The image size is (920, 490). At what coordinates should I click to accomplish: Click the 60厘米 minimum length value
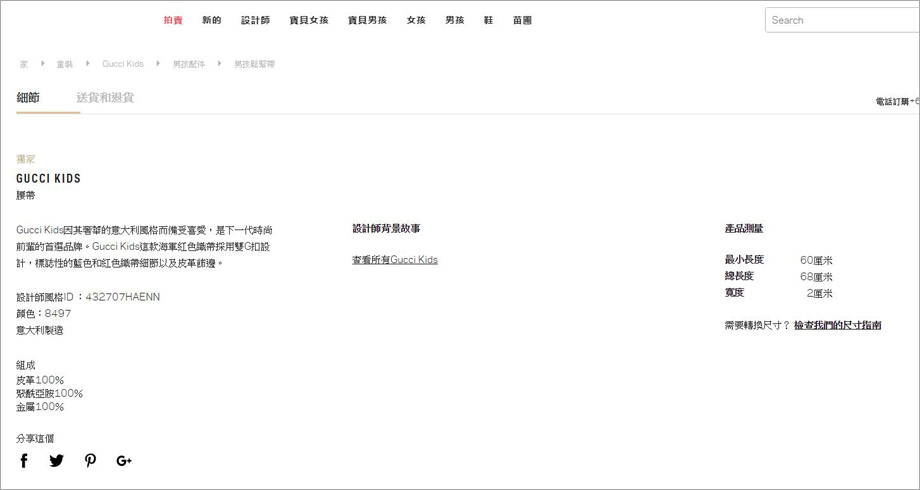816,260
